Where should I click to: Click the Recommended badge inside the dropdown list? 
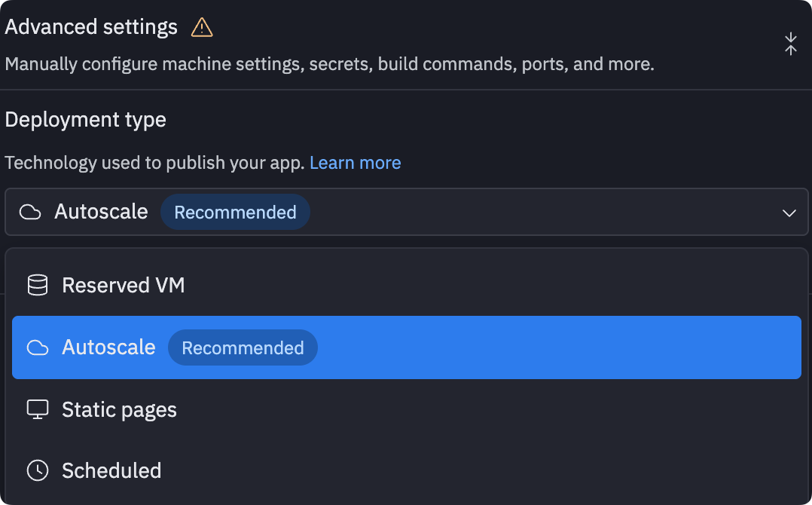[243, 347]
